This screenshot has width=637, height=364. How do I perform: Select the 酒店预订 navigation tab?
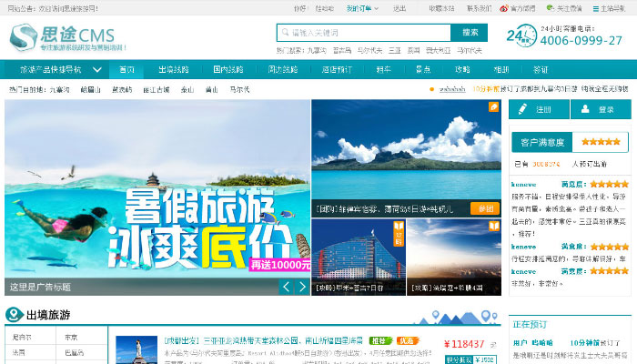(336, 69)
